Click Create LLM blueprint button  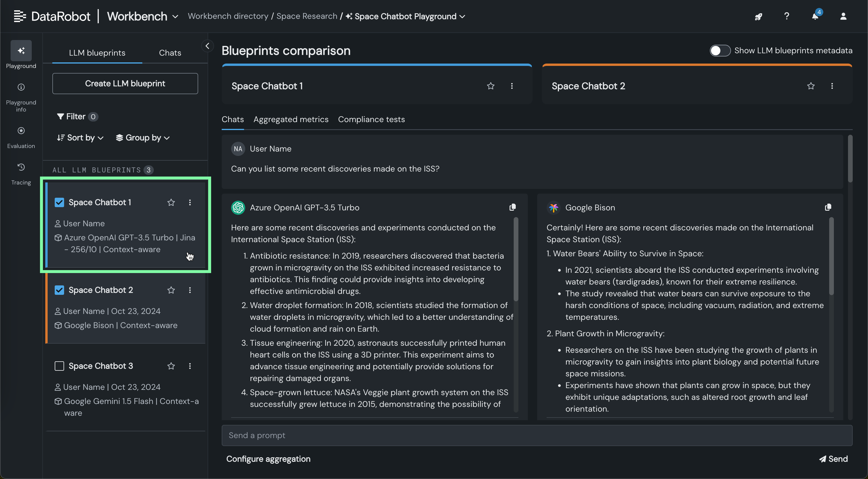pos(125,83)
